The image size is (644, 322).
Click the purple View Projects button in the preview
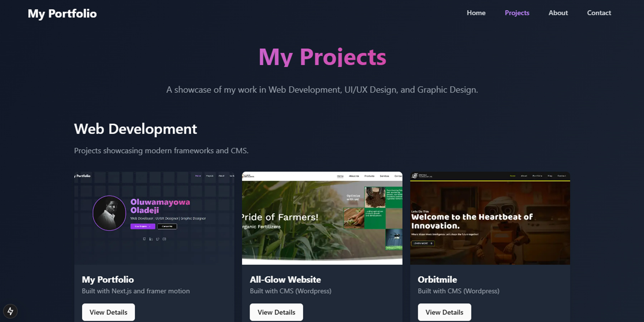[143, 226]
